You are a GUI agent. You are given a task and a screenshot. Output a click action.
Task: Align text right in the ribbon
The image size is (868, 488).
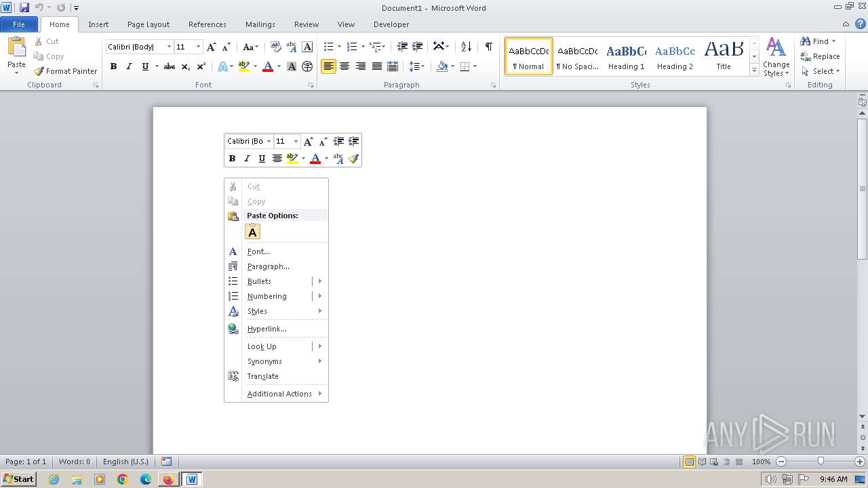point(361,66)
